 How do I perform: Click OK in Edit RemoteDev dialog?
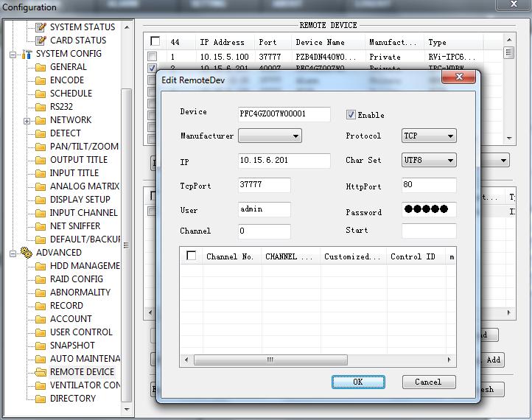[358, 382]
